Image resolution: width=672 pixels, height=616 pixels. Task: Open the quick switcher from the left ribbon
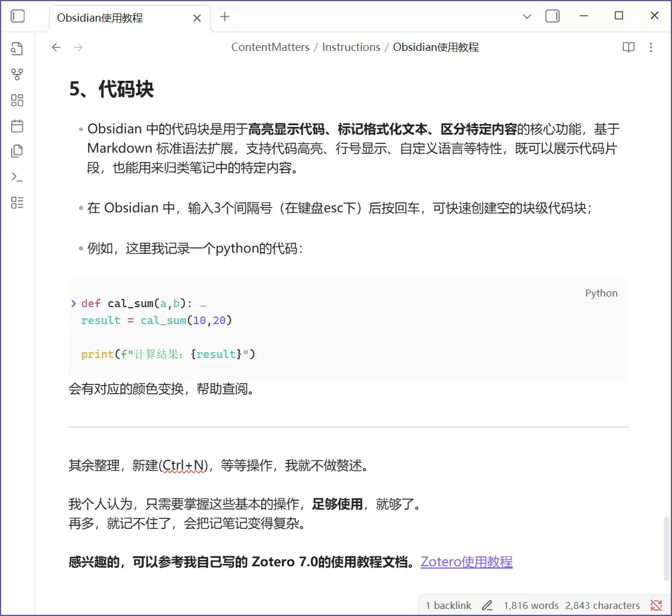(17, 49)
